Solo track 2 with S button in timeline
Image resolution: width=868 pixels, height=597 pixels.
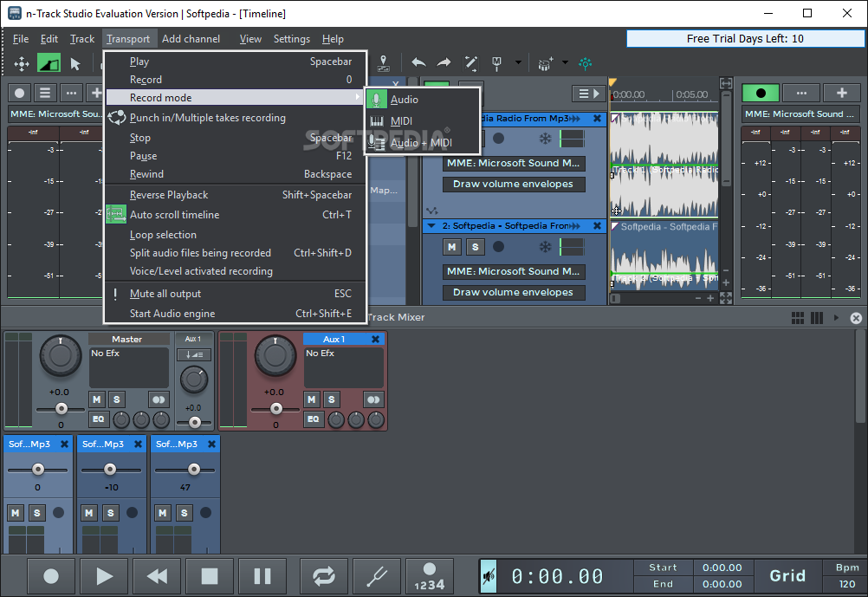tap(475, 247)
